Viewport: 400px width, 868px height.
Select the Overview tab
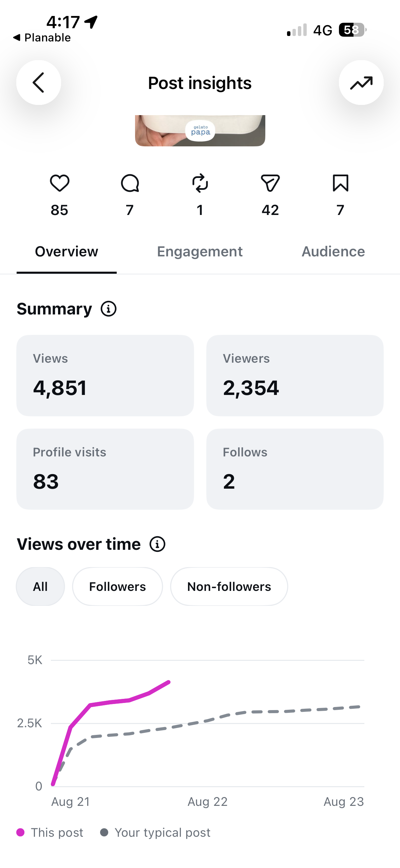point(66,252)
